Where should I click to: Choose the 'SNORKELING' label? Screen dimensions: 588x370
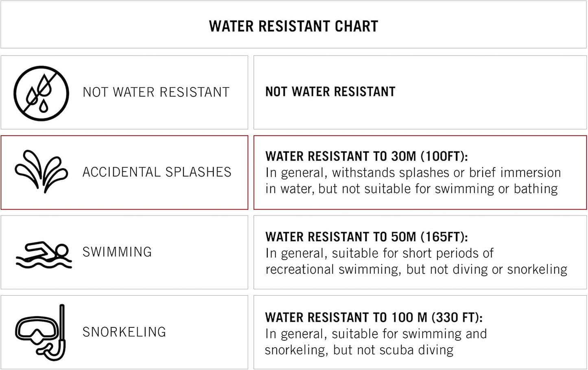point(124,332)
